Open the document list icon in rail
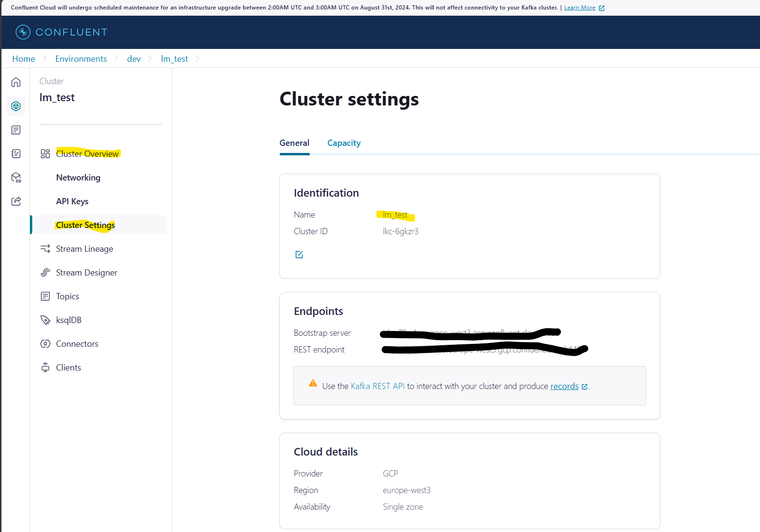Viewport: 760px width, 532px height. tap(16, 130)
